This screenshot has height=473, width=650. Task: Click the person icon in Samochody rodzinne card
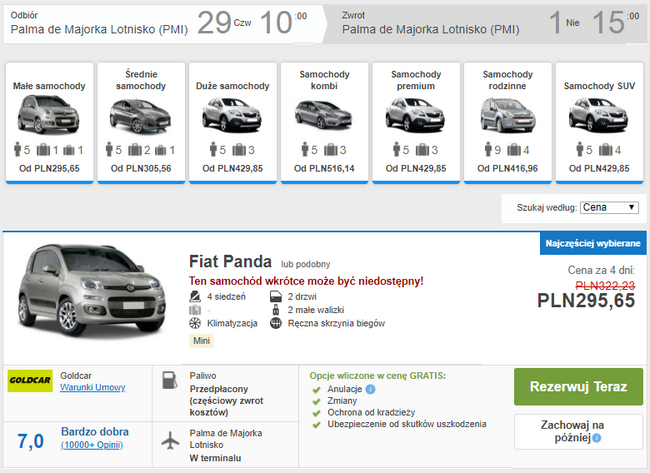coord(488,149)
